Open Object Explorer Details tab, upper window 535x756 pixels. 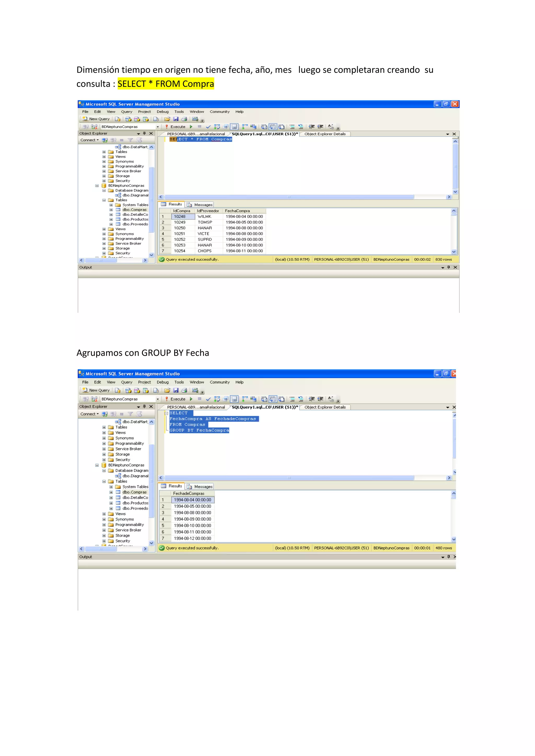click(x=325, y=134)
